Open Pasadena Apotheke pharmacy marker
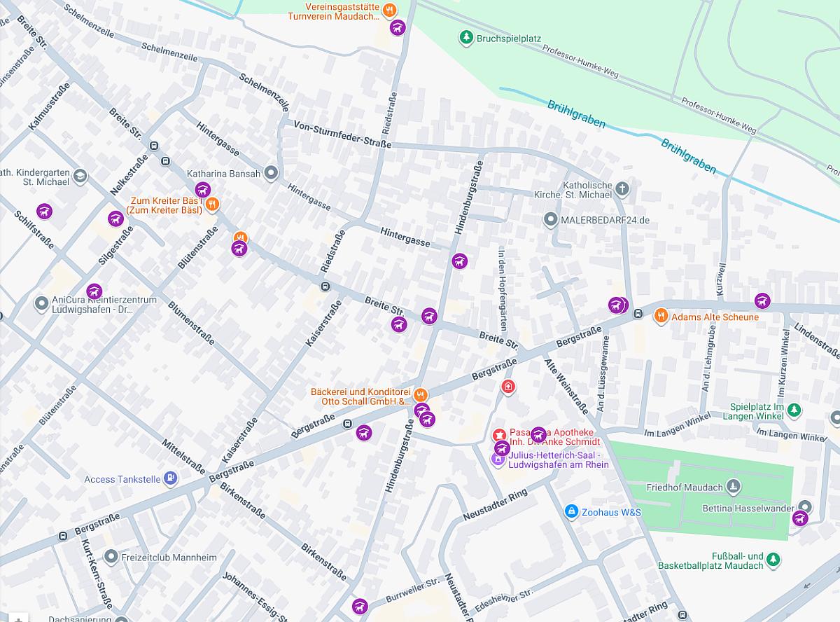Viewport: 840px width, 622px height. click(499, 436)
